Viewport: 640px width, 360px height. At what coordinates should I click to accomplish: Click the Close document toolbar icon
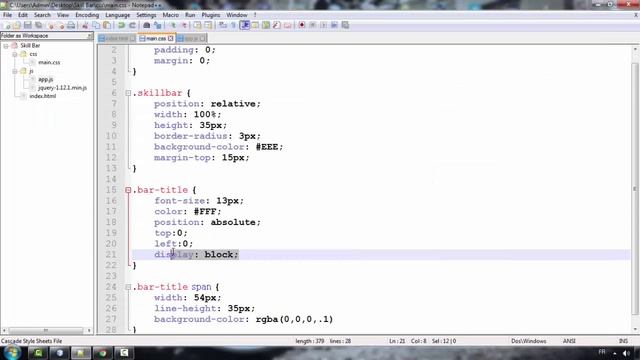[51, 25]
